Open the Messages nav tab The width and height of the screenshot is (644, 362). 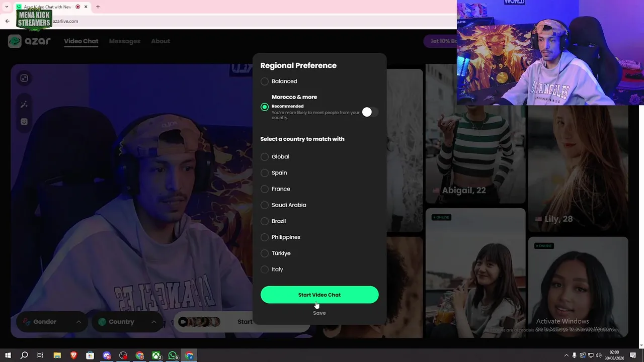125,41
